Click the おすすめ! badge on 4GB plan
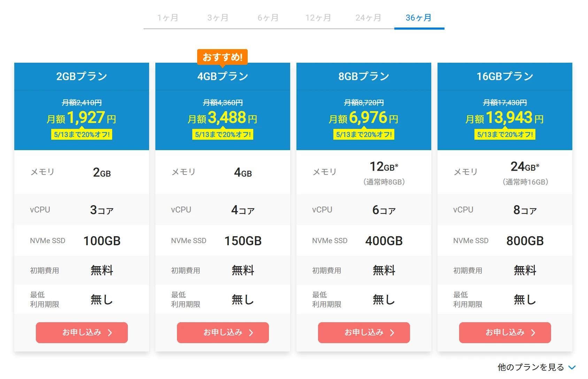 point(223,57)
